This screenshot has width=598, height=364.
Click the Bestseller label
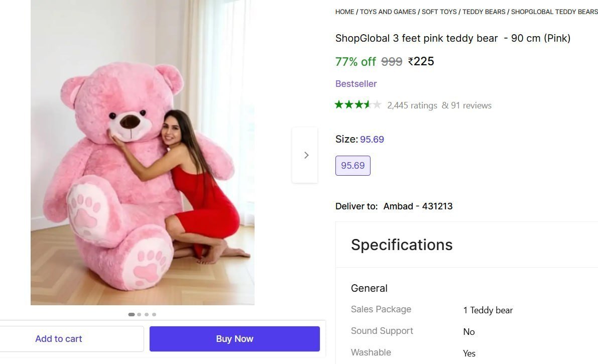(x=356, y=84)
